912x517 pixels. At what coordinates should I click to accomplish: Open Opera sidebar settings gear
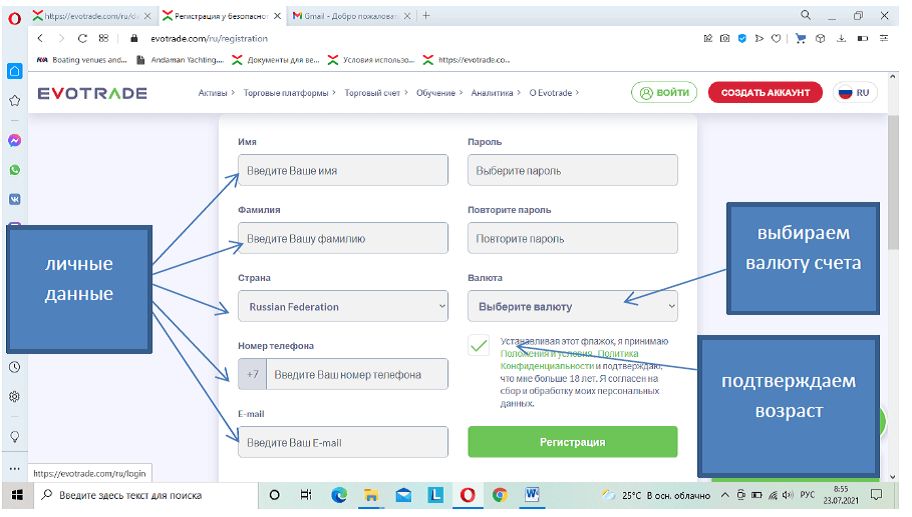point(14,396)
